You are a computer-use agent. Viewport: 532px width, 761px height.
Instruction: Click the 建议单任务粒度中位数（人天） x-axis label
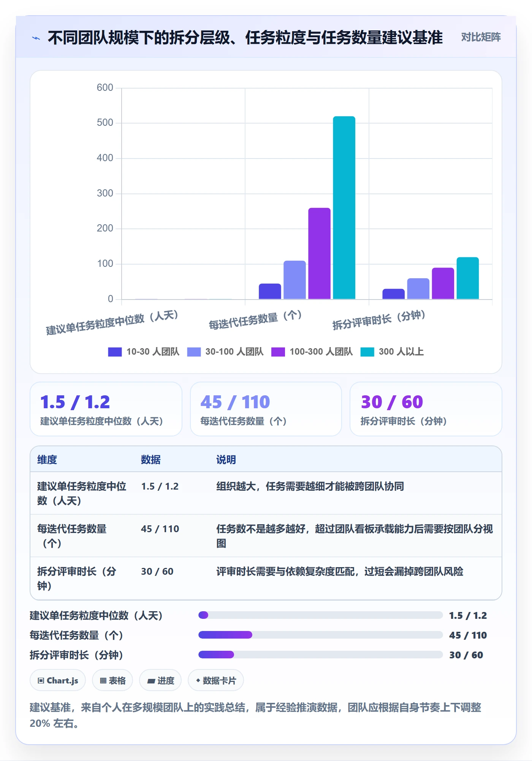[112, 322]
